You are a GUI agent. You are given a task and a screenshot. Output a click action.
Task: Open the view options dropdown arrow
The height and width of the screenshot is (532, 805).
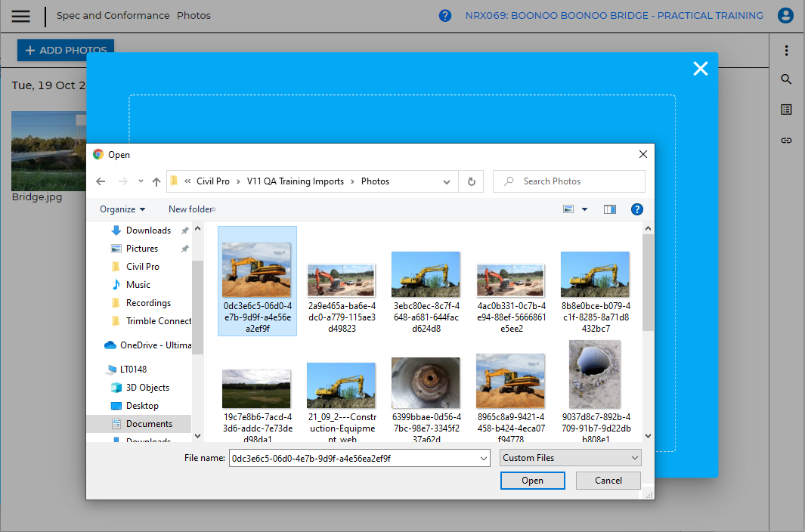pos(584,209)
